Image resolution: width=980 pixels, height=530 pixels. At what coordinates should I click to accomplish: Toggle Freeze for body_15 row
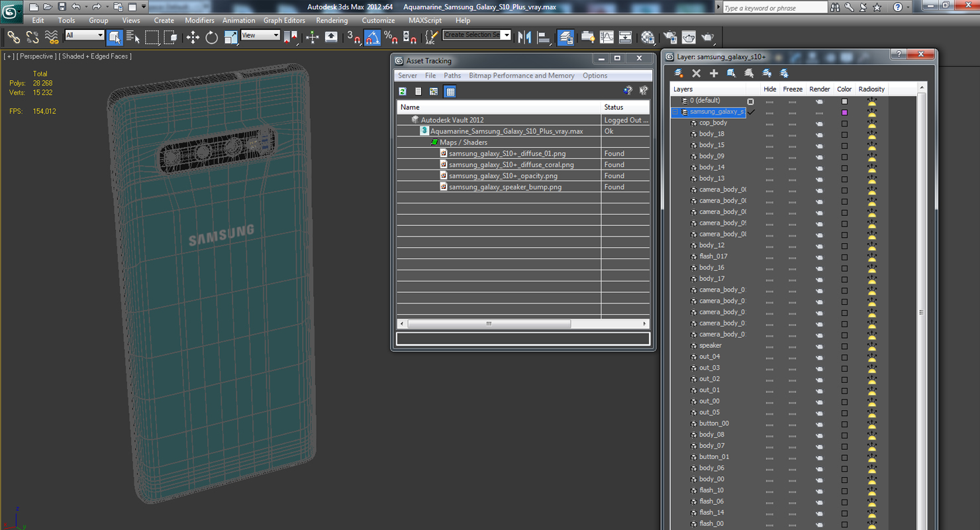tap(792, 146)
